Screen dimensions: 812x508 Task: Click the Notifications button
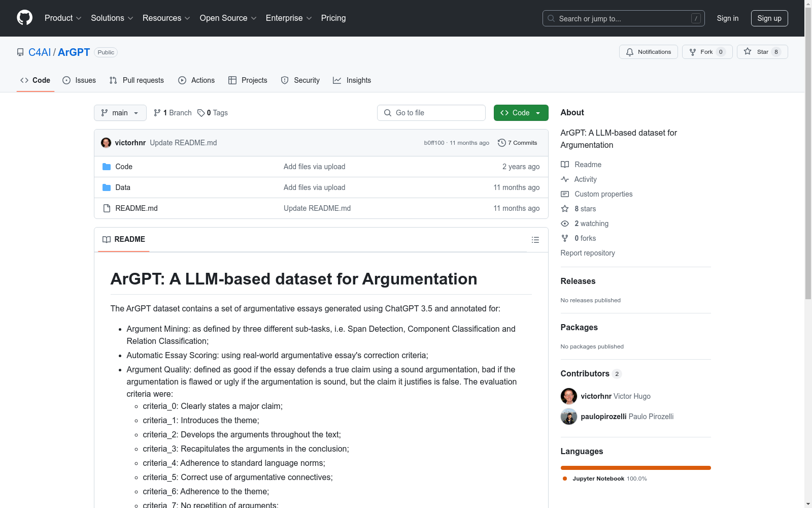tap(649, 52)
